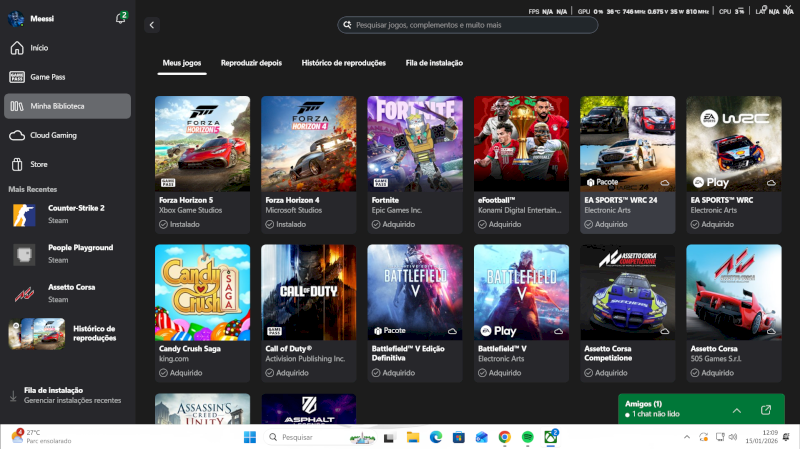Viewport: 800px width, 449px height.
Task: Open the EA SPORTS WRC game card
Action: (734, 164)
